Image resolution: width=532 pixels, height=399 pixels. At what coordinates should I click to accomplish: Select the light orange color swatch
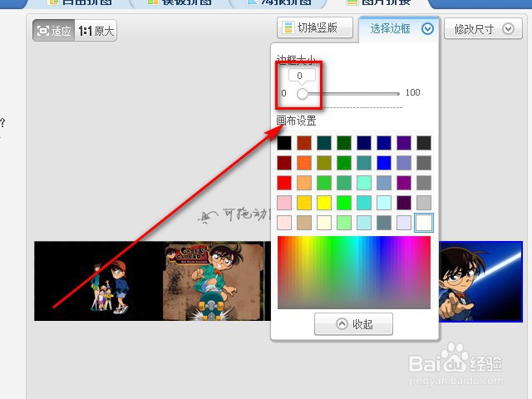304,183
